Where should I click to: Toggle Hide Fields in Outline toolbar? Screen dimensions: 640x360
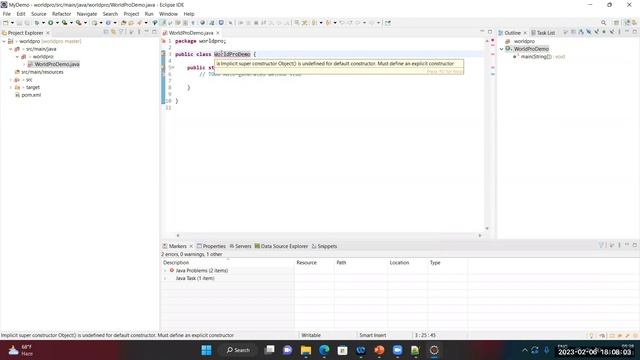(589, 32)
